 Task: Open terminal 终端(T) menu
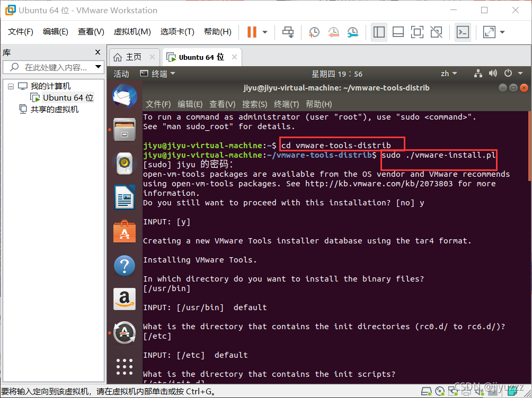pos(286,104)
